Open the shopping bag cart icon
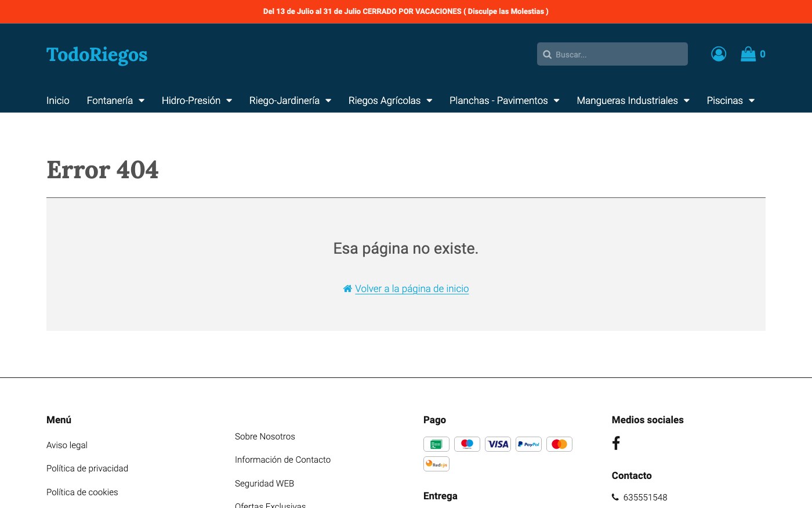Screen dimensions: 812x508 748,54
